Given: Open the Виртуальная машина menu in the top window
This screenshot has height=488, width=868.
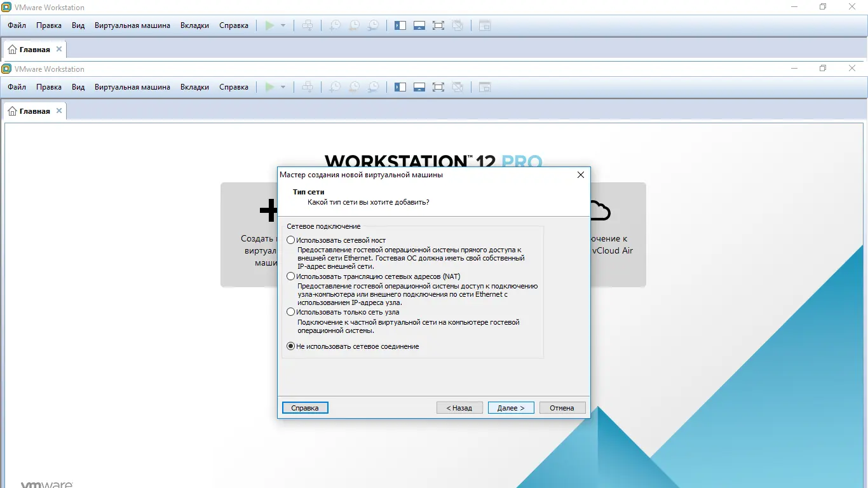Looking at the screenshot, I should tap(132, 25).
